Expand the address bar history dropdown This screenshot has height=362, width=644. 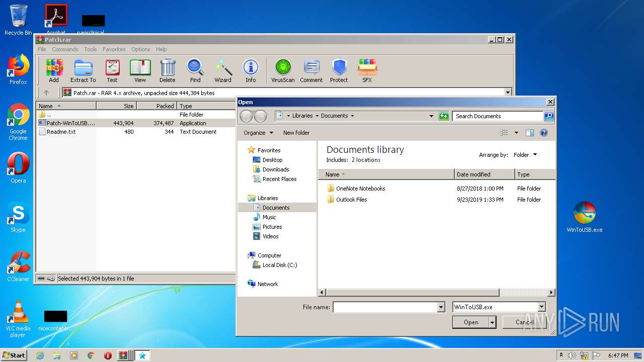[x=431, y=116]
